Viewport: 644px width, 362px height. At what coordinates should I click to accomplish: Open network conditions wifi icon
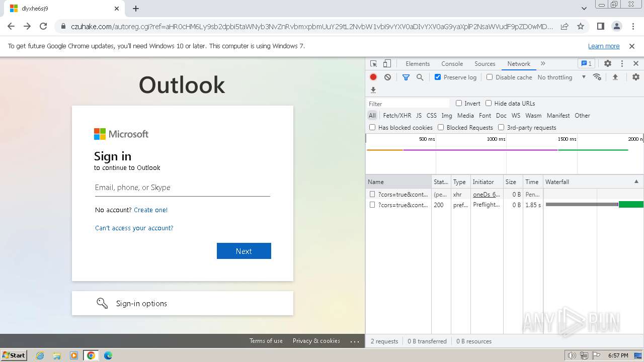coord(597,77)
